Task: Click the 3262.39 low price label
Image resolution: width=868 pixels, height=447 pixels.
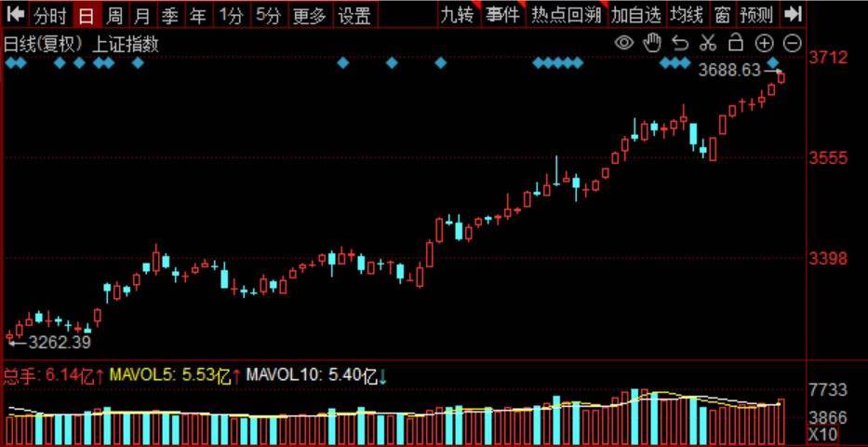Action: pyautogui.click(x=60, y=343)
